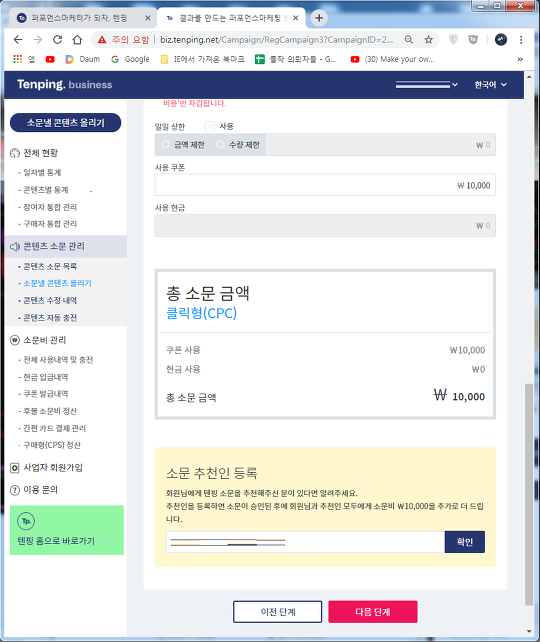Open 구매자 통합 관리 in sidebar
This screenshot has height=642, width=540.
click(x=50, y=224)
